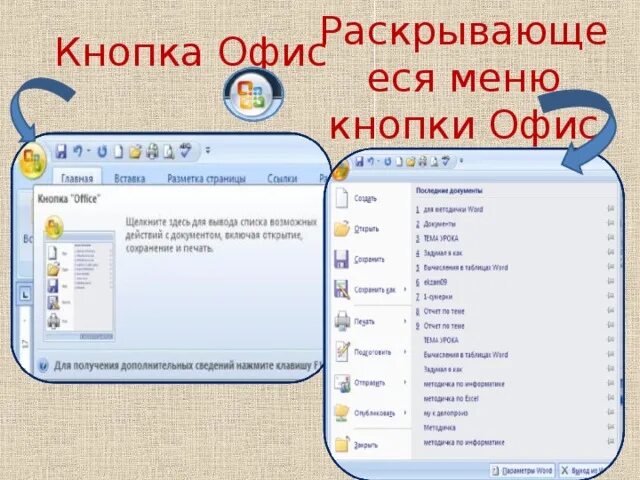Click Open folder icon in toolbar above Office menu
This screenshot has height=480, width=640.
pyautogui.click(x=411, y=162)
